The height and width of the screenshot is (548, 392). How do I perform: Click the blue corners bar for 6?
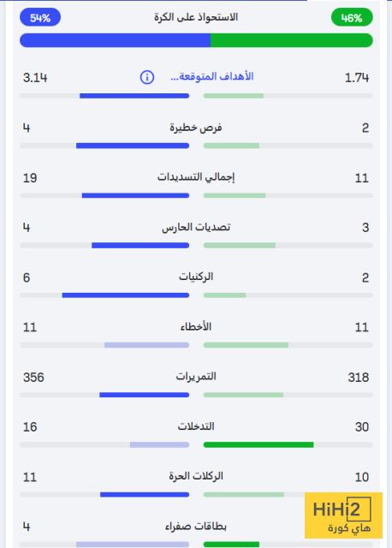point(126,295)
